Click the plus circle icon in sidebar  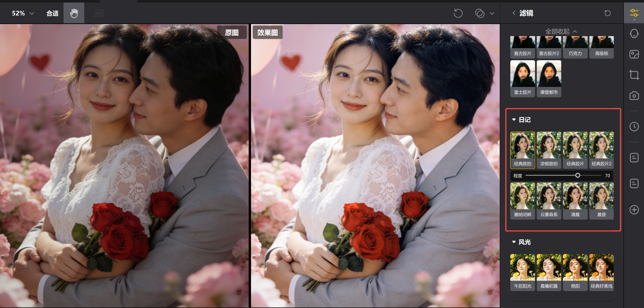coord(634,210)
